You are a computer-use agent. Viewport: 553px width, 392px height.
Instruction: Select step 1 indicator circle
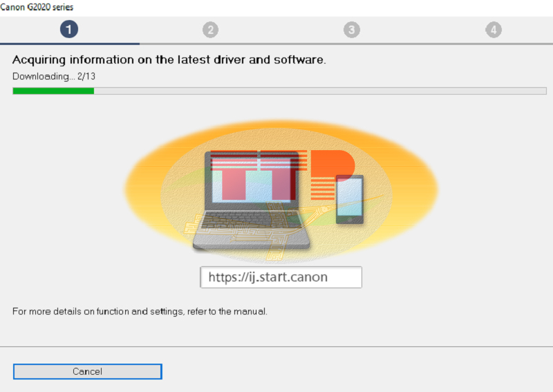tap(69, 29)
